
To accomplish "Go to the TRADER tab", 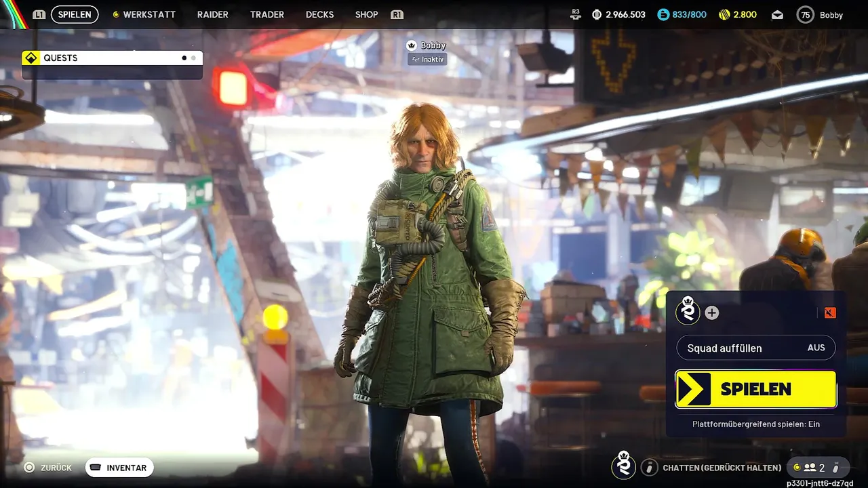I will click(x=267, y=14).
